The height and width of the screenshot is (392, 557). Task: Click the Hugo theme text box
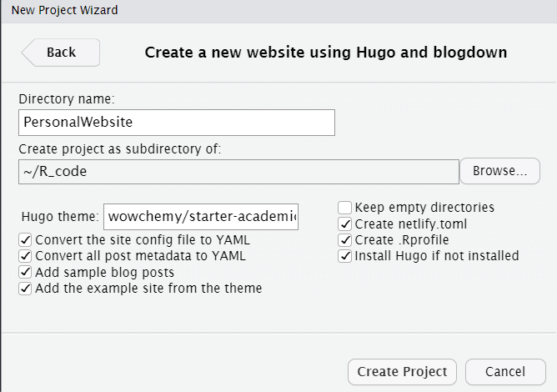(201, 217)
